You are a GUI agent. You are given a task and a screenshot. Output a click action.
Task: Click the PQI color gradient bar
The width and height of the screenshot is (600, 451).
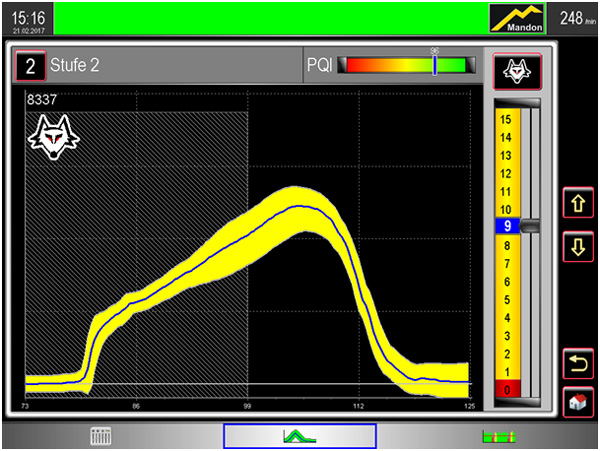(406, 67)
